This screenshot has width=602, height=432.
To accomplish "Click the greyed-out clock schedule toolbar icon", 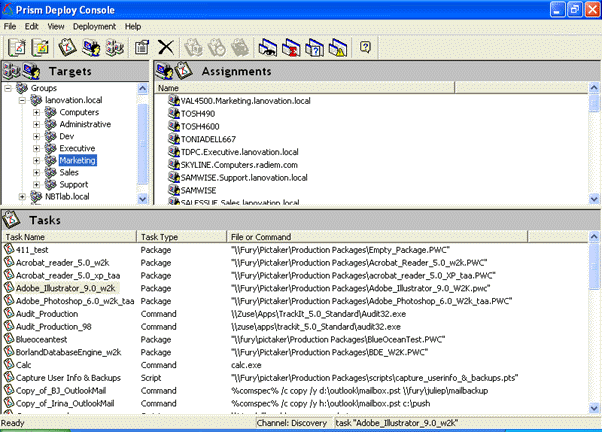I will (x=217, y=48).
